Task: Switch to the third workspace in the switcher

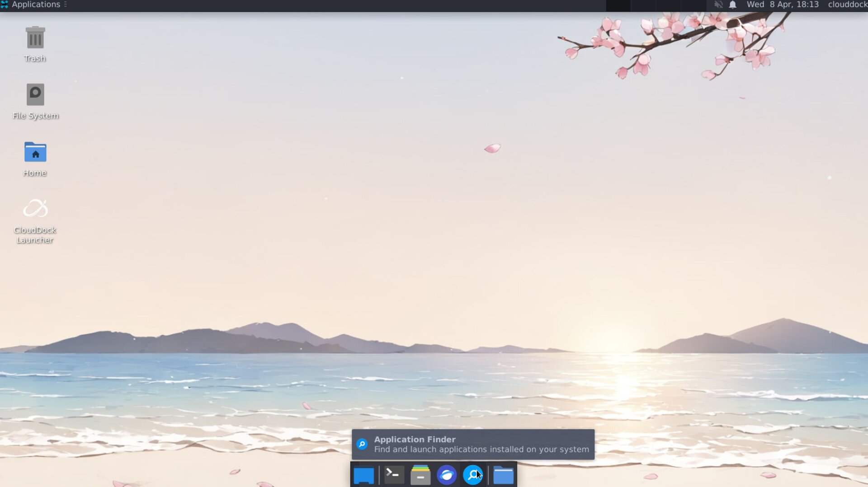Action: [x=668, y=5]
